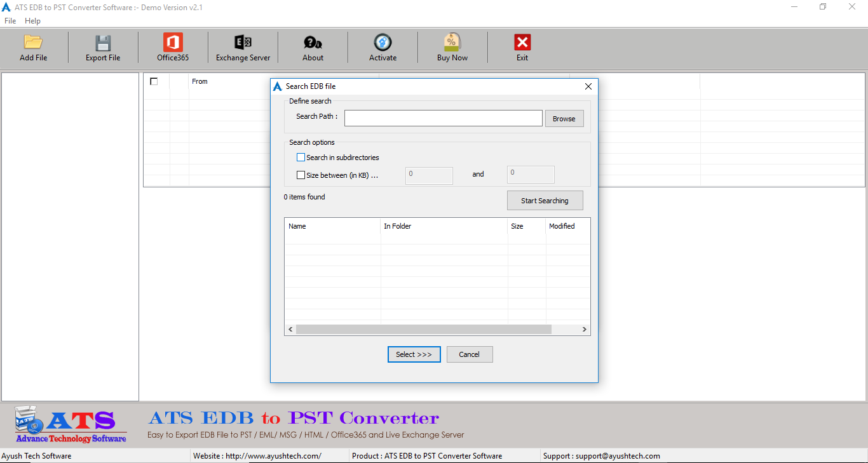Screen dimensions: 868x463
Task: Click the Product : ATS EDB to PST status entry
Action: tap(427, 456)
